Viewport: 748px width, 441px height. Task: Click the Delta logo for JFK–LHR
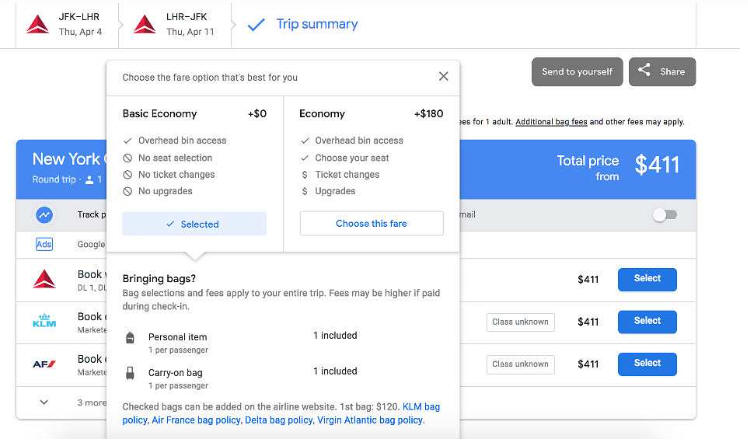coord(37,24)
